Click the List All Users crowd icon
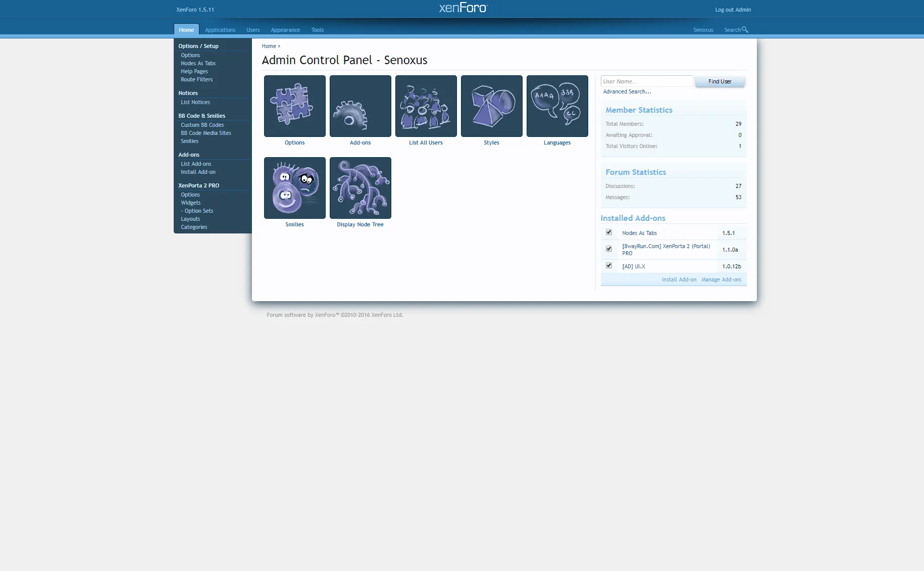924x571 pixels. pos(426,106)
